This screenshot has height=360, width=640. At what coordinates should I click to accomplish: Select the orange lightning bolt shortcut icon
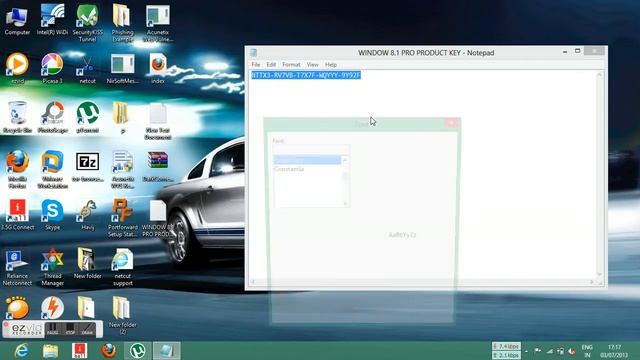coord(52,307)
